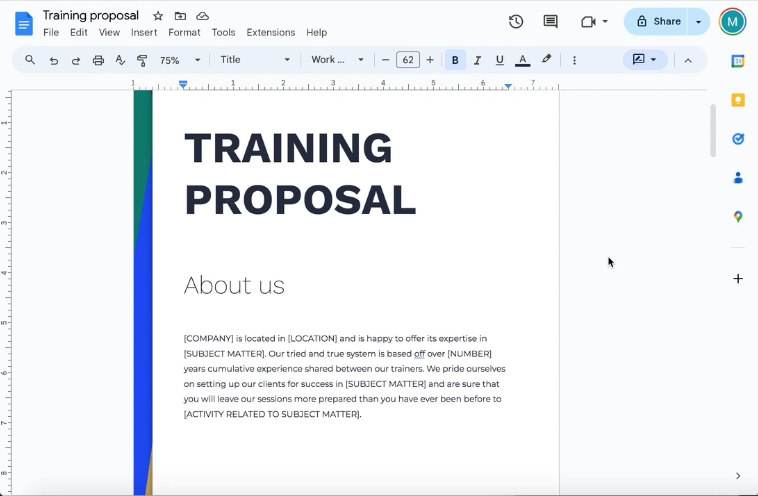Open Google Calendar side panel
Screen dimensions: 758x496
tap(738, 61)
